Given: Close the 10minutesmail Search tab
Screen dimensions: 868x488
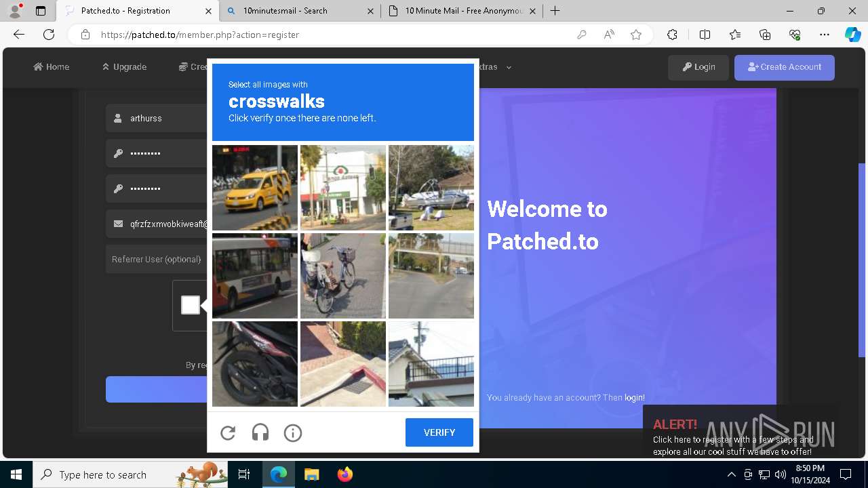Looking at the screenshot, I should pos(370,11).
